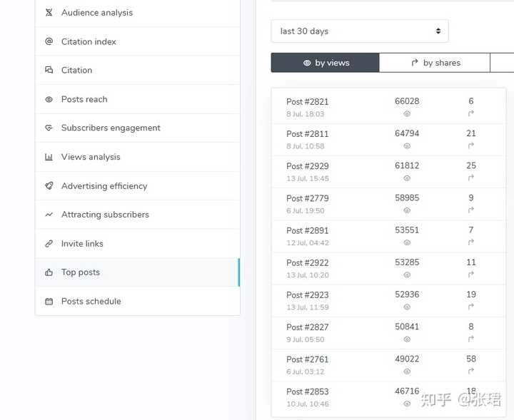
Task: Select the by views tab
Action: coord(326,63)
